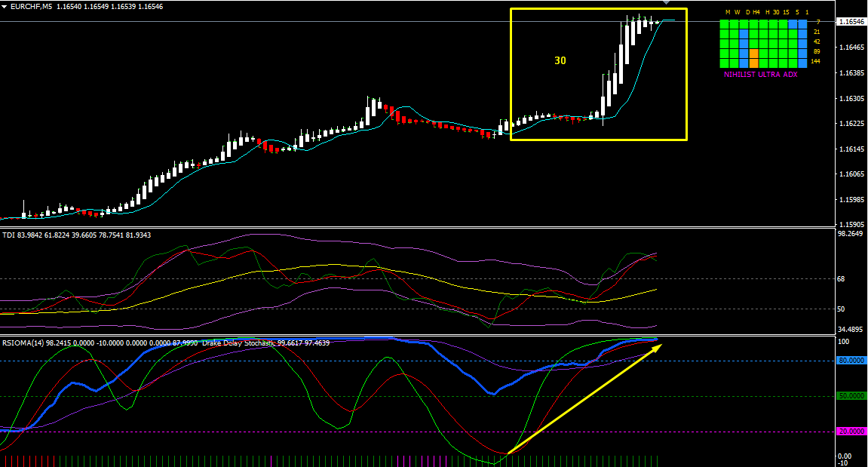Viewport: 868px width, 467px height.
Task: Click the H column header in ADX grid
Action: click(767, 12)
